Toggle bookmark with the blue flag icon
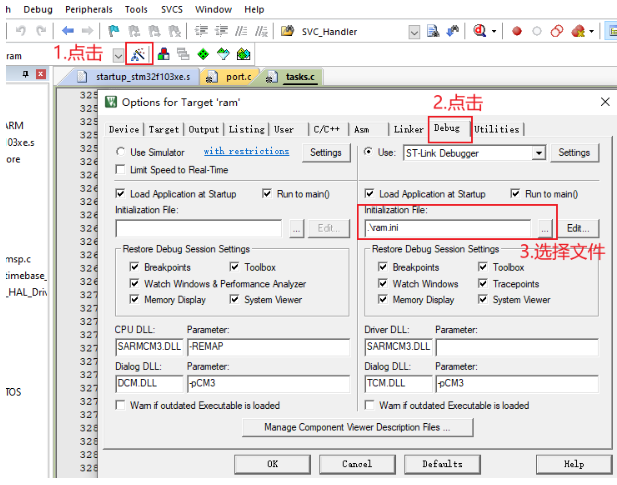Viewport: 617px width, 485px height. pyautogui.click(x=114, y=31)
